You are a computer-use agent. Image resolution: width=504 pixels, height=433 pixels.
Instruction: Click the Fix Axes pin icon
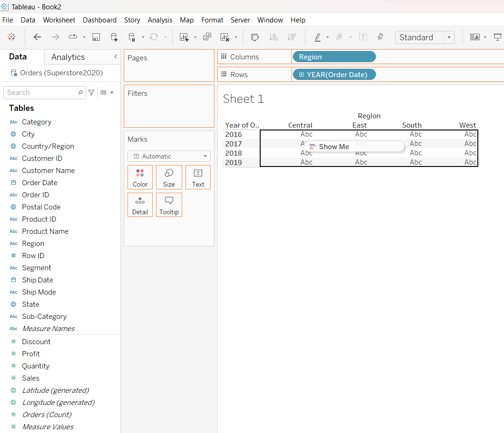(380, 37)
